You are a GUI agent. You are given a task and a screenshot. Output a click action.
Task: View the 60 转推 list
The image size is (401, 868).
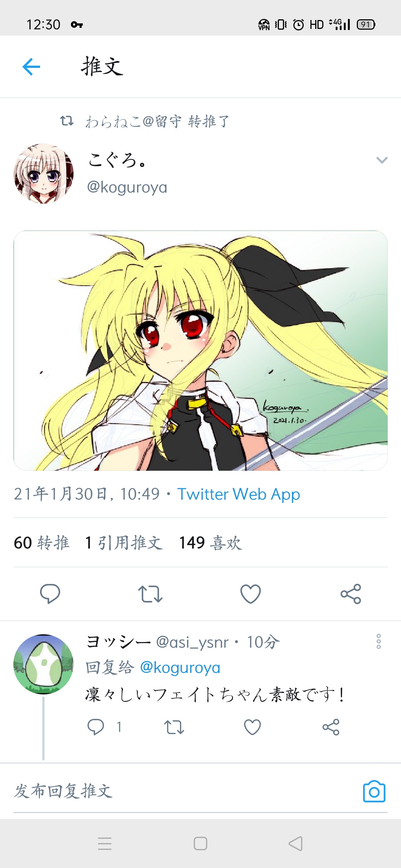click(42, 543)
